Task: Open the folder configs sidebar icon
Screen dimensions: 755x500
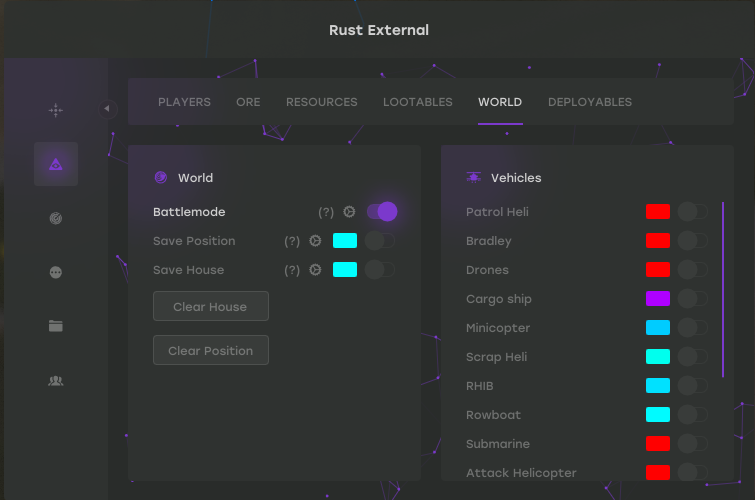Action: [x=56, y=326]
